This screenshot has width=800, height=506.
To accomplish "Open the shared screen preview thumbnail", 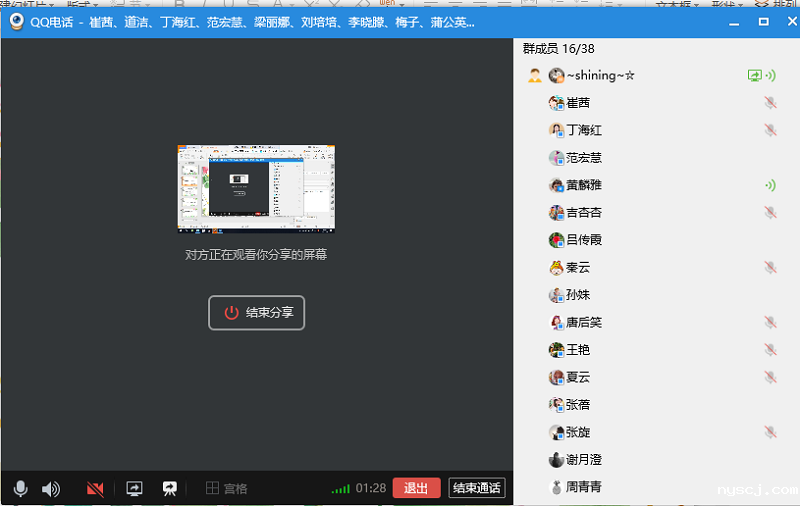I will click(256, 189).
